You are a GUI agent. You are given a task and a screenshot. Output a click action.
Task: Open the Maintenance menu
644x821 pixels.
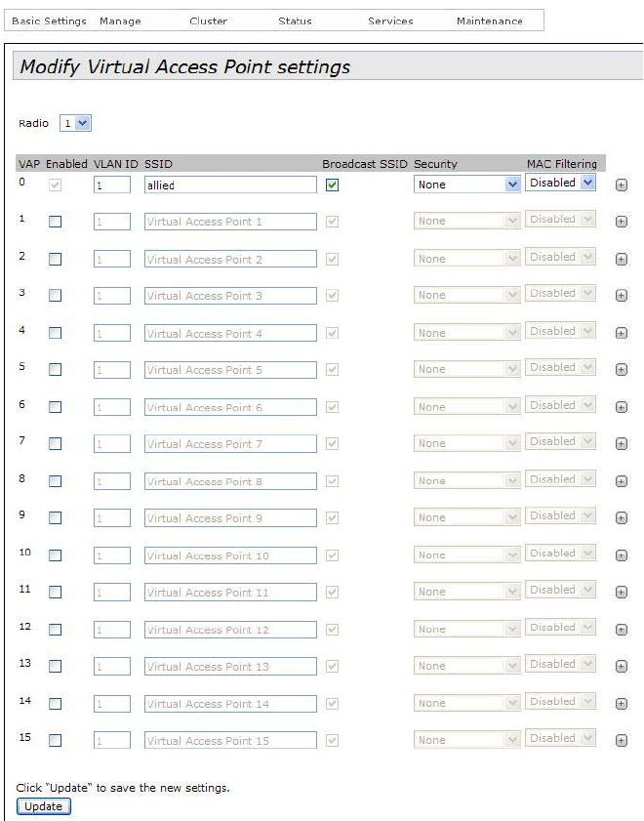tap(489, 21)
